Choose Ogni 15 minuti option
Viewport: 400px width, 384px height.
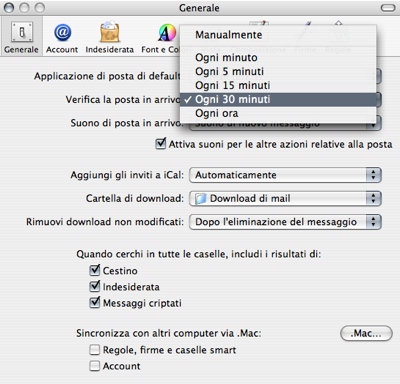278,85
